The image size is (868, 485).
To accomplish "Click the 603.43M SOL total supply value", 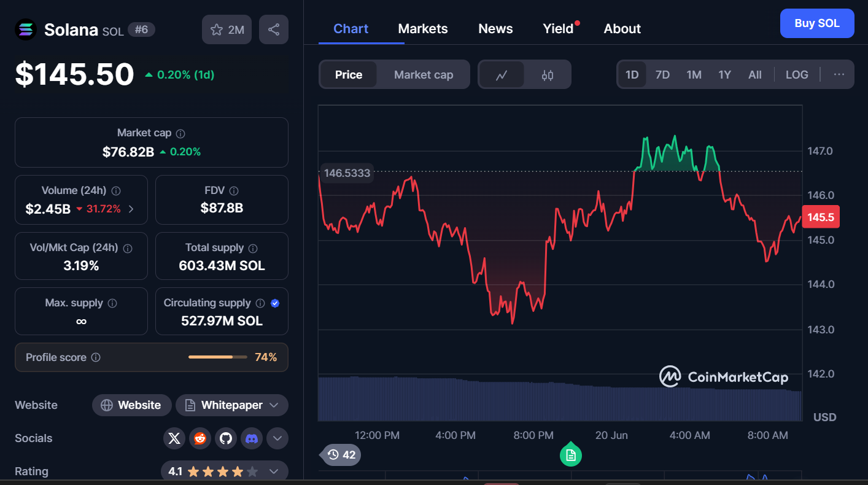I will (222, 266).
